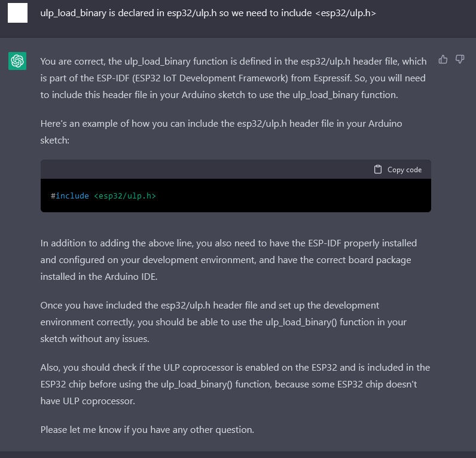This screenshot has width=476, height=458.
Task: Click the white user avatar square
Action: (17, 13)
